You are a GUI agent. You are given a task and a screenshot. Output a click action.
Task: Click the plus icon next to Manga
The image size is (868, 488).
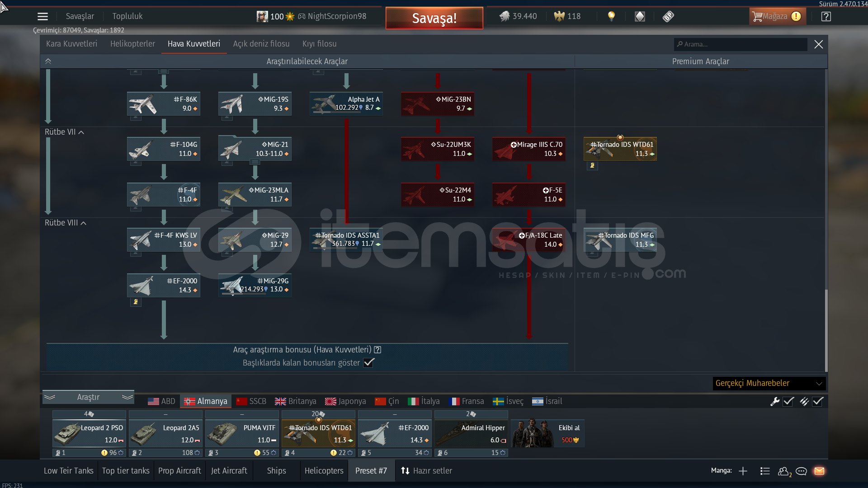pos(743,471)
